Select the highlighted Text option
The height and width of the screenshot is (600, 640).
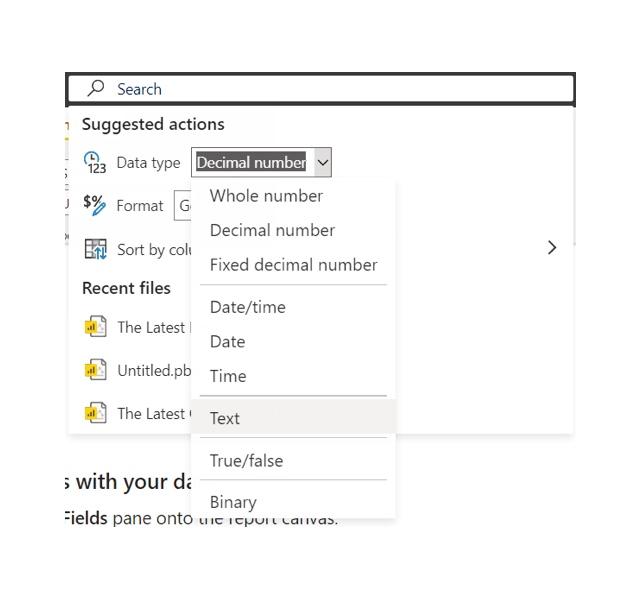(x=293, y=418)
